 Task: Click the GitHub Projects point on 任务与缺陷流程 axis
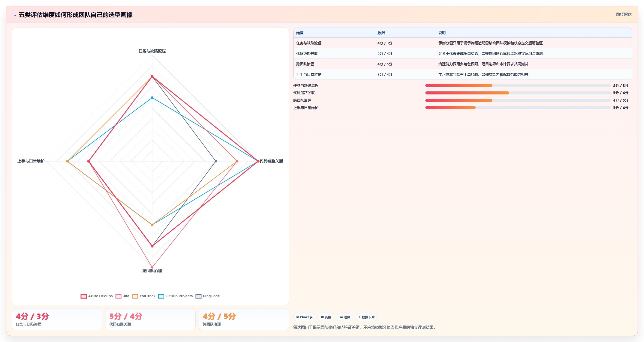[x=152, y=98]
